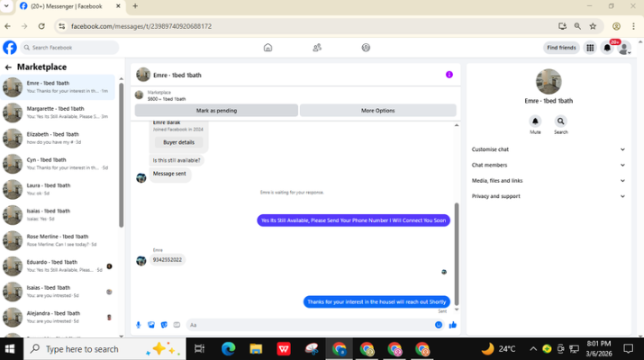Viewport: 644px width, 360px height.
Task: Open Windows Start menu
Action: (x=10, y=349)
